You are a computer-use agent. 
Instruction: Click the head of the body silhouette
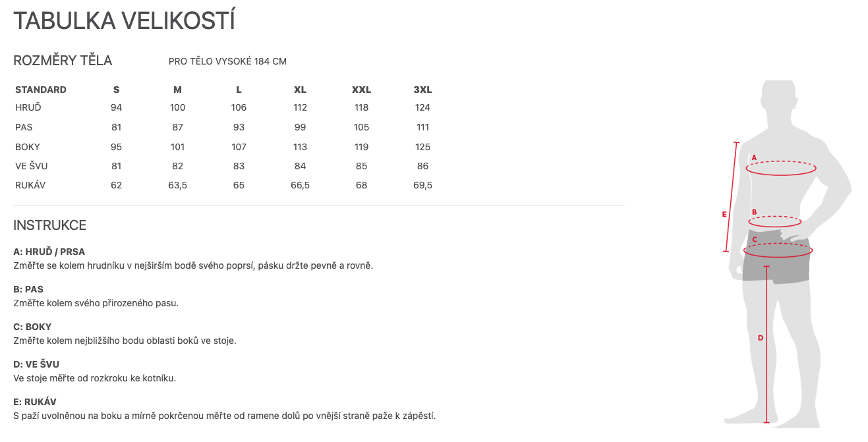click(x=779, y=97)
